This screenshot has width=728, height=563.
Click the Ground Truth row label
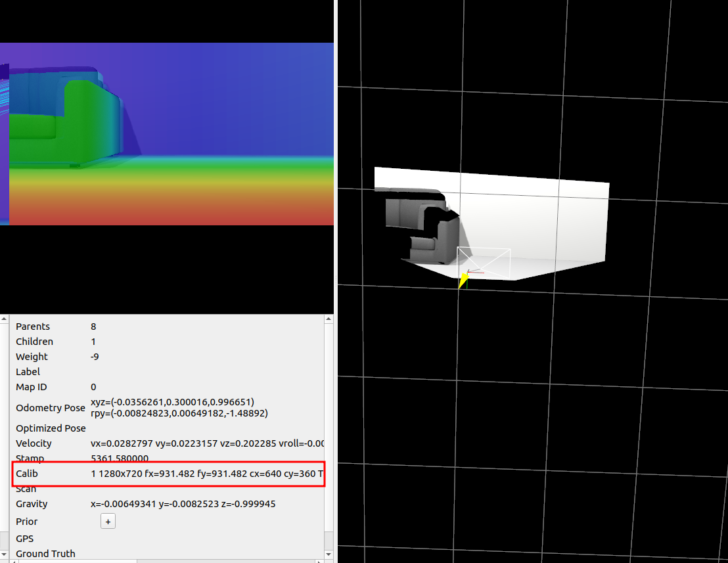tap(45, 553)
